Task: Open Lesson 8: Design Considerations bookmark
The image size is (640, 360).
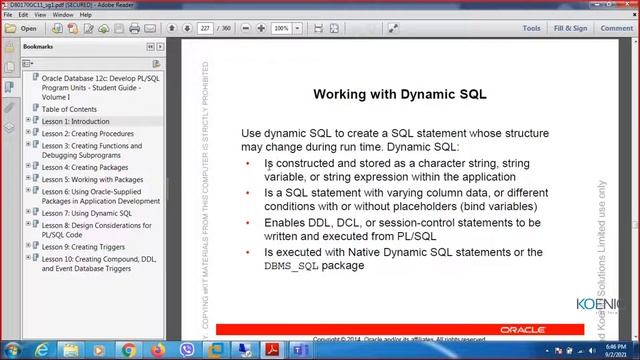Action: (x=96, y=230)
